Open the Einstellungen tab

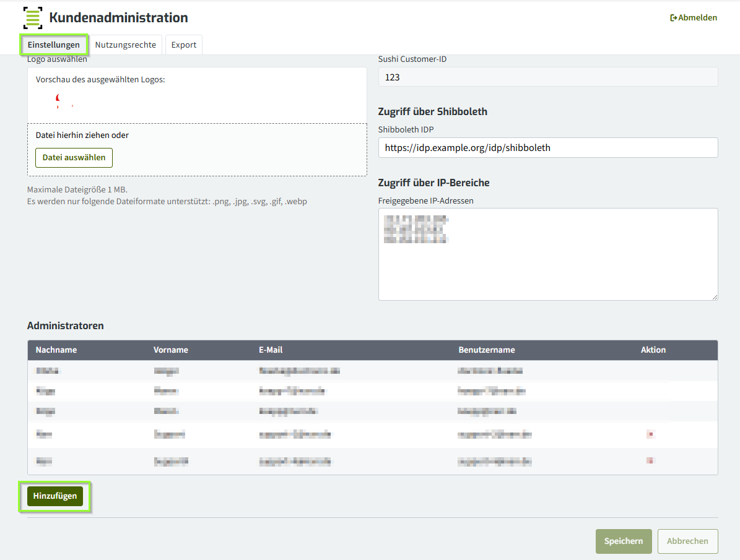click(x=53, y=45)
